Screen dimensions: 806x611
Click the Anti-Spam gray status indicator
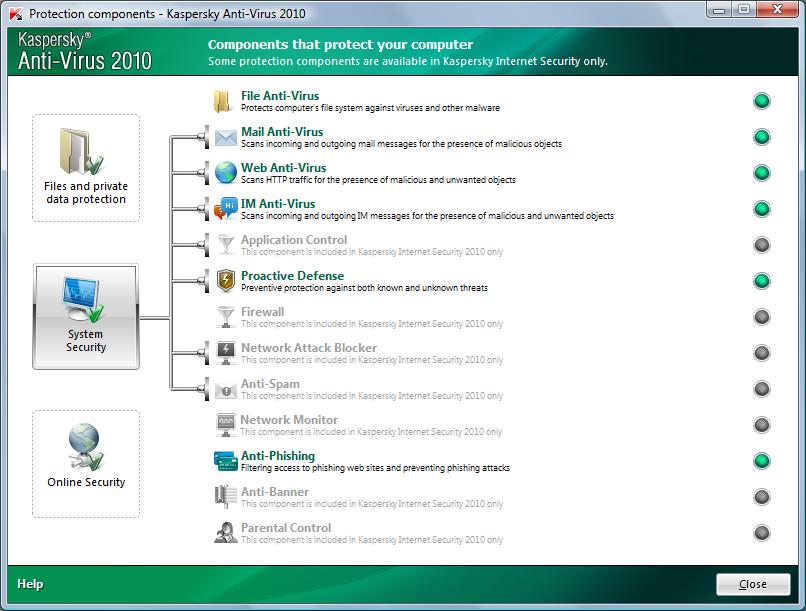click(x=762, y=389)
